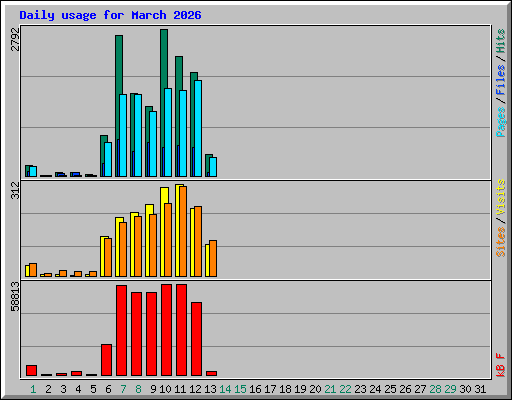Click day 25 on the date axis

pos(390,389)
